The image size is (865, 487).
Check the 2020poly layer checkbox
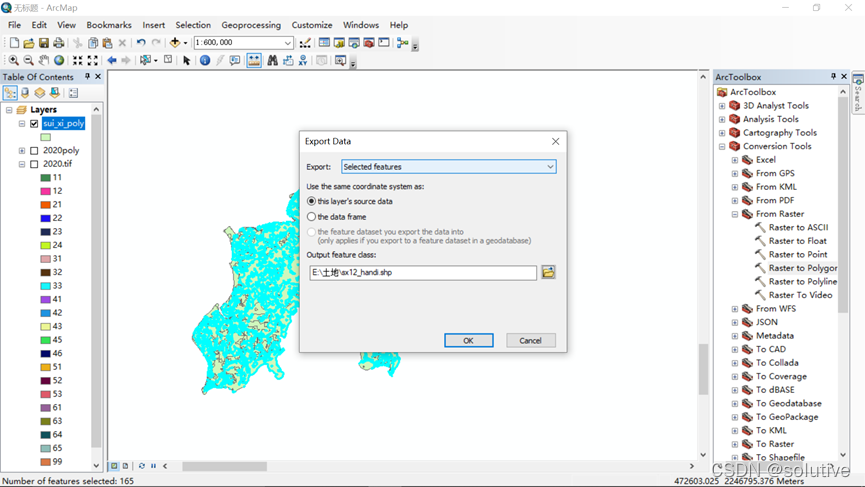point(34,151)
